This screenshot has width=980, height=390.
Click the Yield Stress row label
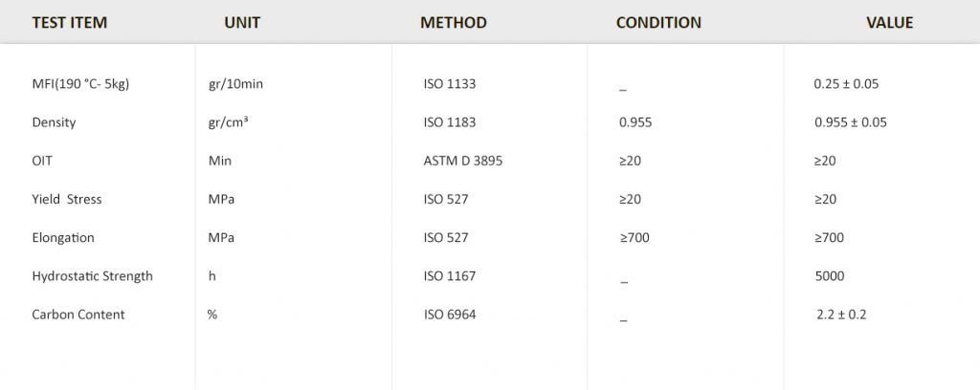[67, 199]
